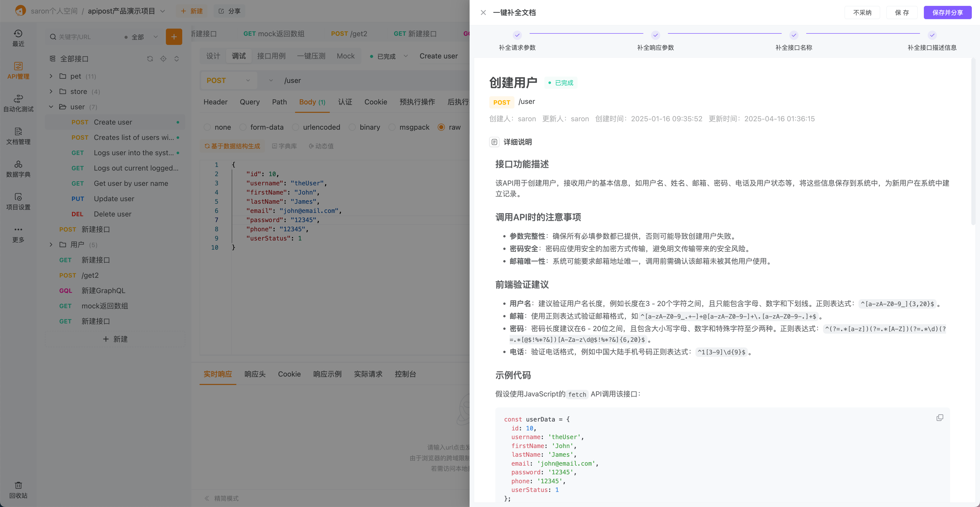The height and width of the screenshot is (507, 980).
Task: Click the 最近 recent icon
Action: click(18, 38)
